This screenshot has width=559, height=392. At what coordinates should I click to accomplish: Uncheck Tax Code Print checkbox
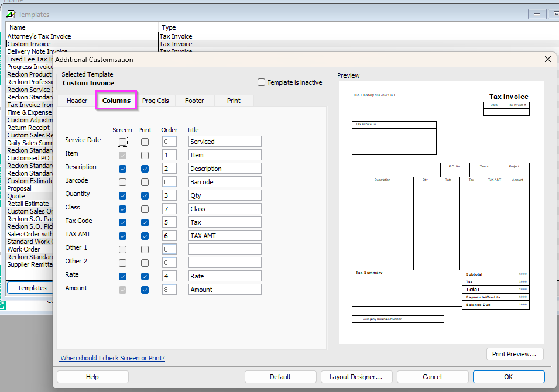click(x=145, y=222)
